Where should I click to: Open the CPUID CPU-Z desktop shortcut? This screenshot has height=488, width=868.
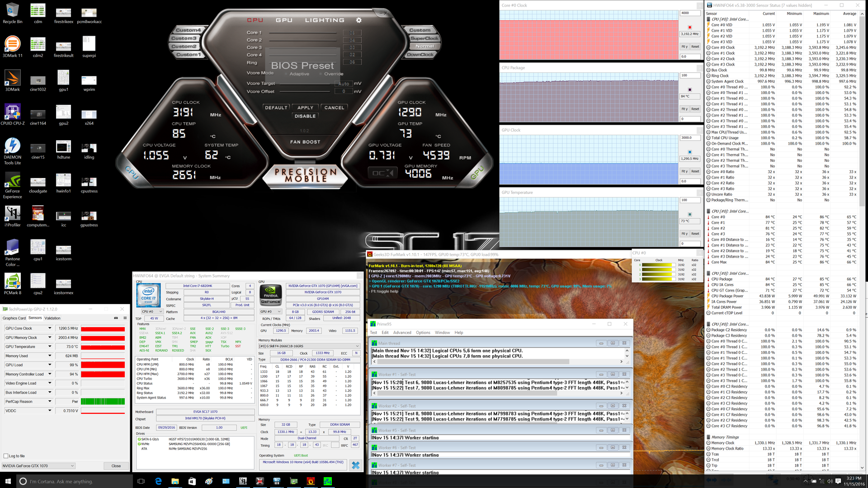[x=13, y=114]
